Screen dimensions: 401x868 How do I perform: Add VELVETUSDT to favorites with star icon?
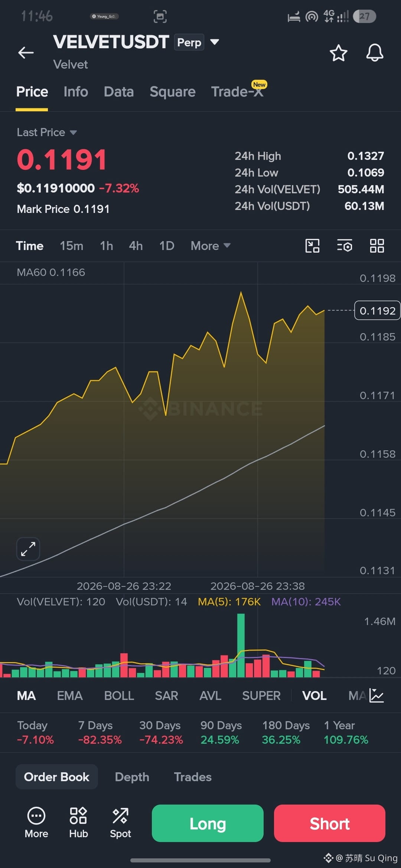(x=338, y=53)
